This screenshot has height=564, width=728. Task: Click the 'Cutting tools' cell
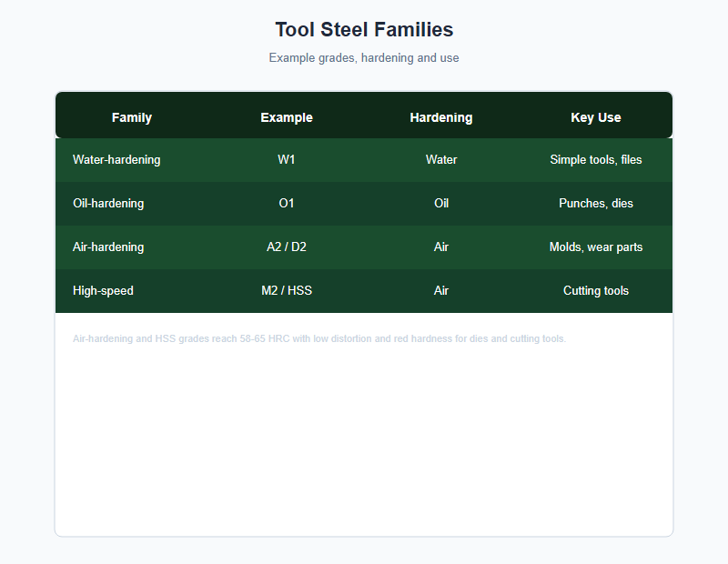click(x=596, y=290)
